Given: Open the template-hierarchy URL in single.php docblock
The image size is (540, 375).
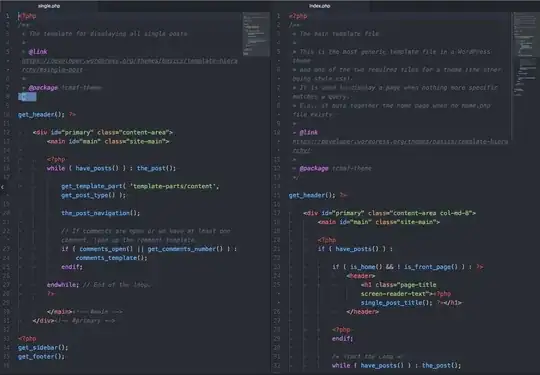Looking at the screenshot, I should (129, 65).
